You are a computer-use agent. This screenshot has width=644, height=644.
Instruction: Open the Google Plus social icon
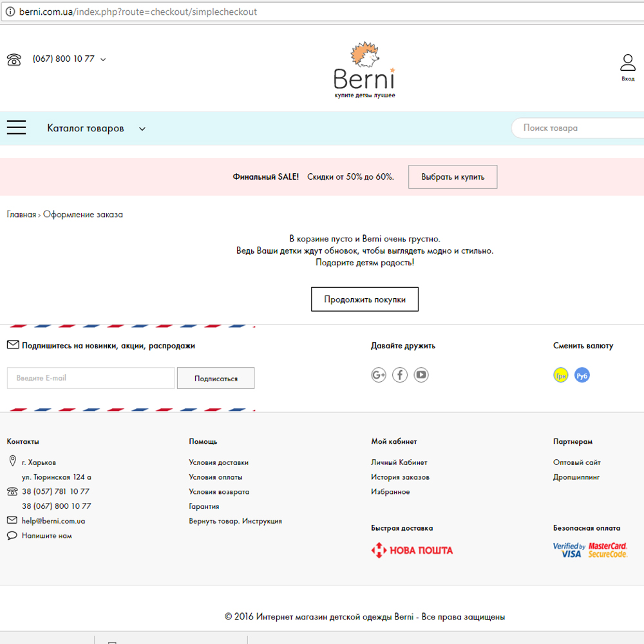click(379, 375)
